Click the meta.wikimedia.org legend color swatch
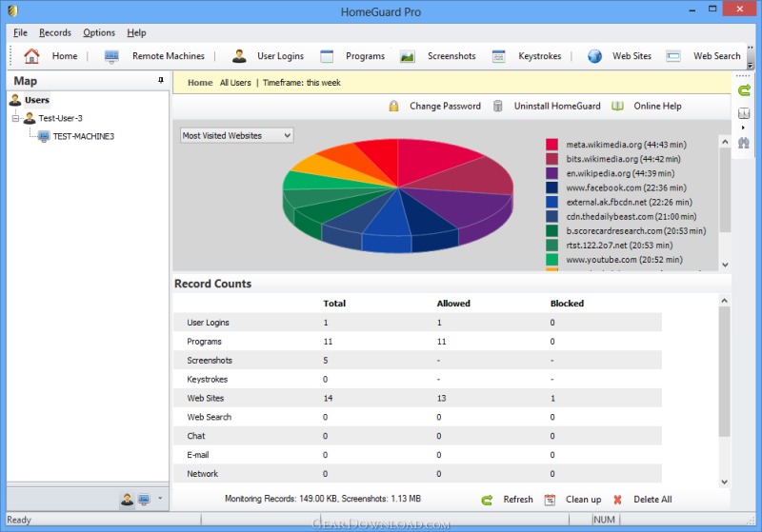 [551, 145]
